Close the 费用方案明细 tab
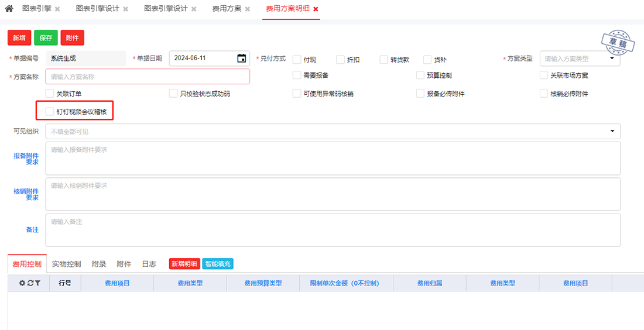 (x=316, y=9)
